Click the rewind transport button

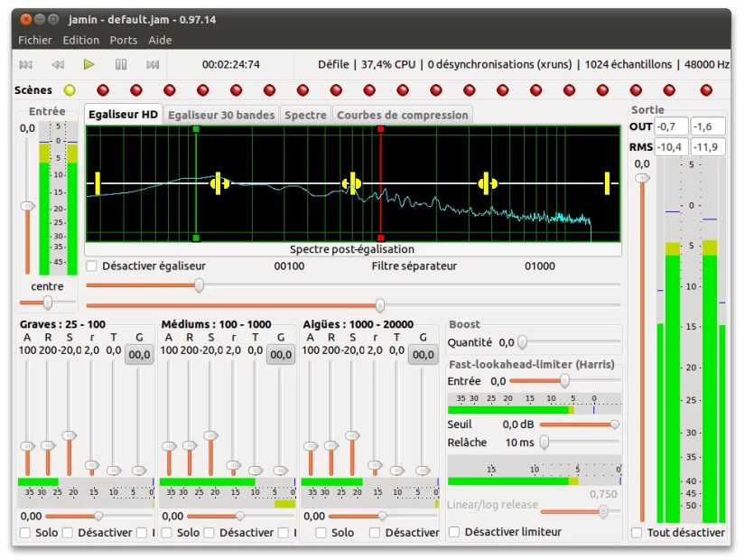[57, 64]
